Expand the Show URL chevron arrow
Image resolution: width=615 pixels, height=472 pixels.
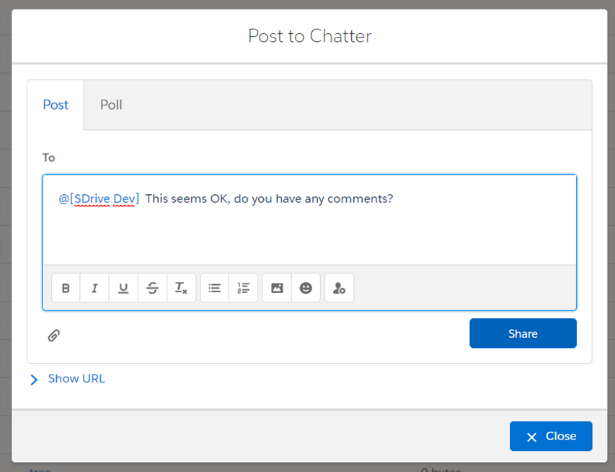click(34, 380)
